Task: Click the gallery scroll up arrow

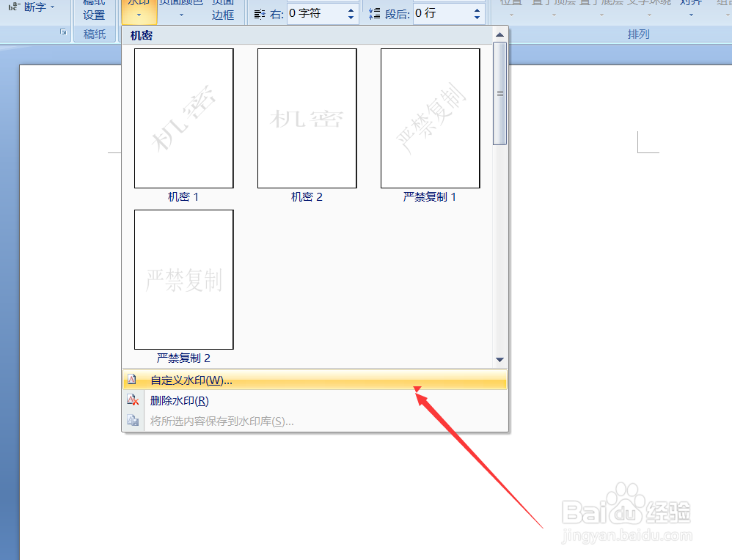Action: click(500, 34)
